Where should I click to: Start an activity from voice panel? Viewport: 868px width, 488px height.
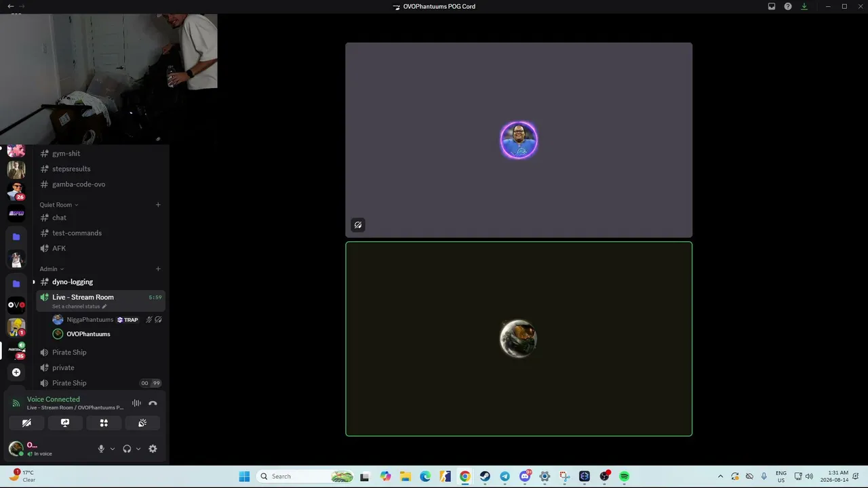coord(104,423)
